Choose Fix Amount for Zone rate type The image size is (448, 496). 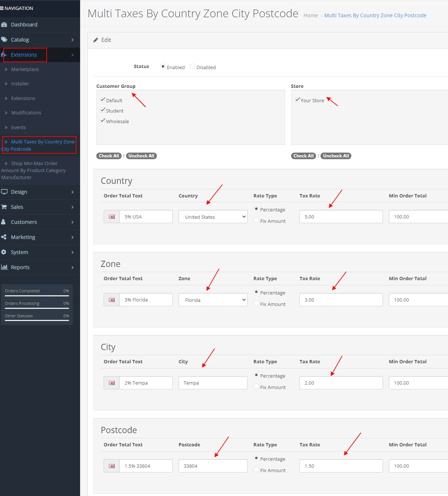pos(257,303)
